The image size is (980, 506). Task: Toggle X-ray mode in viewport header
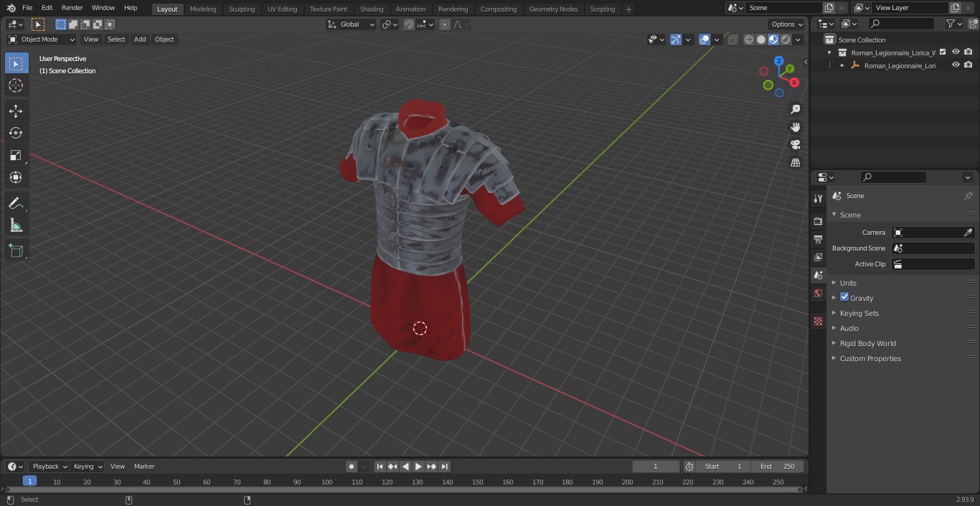coord(732,39)
